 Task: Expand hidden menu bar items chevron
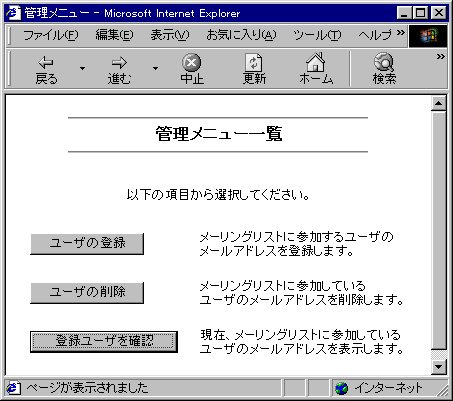[401, 32]
